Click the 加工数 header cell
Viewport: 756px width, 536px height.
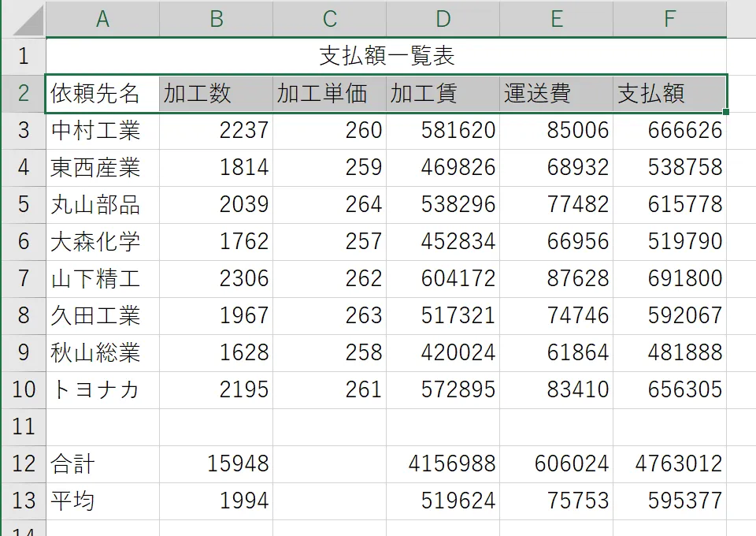(216, 93)
